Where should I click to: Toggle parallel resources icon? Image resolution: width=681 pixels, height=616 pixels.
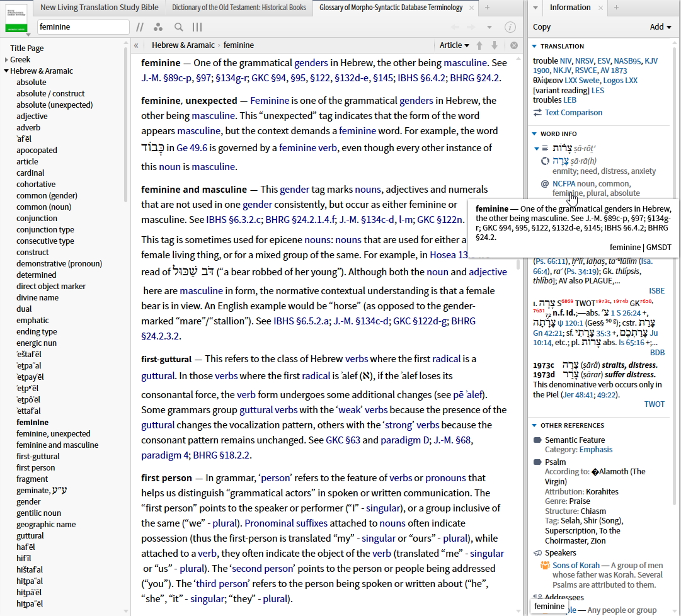point(139,27)
